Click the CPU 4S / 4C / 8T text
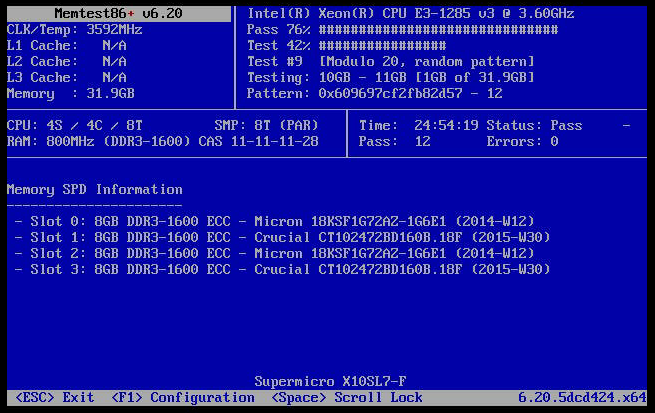The width and height of the screenshot is (655, 413). [74, 125]
